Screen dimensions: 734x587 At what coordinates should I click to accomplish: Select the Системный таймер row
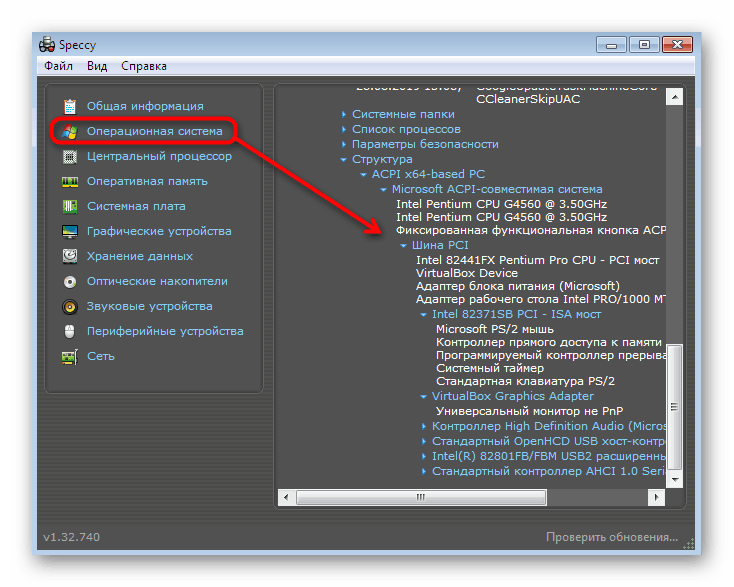(x=490, y=368)
